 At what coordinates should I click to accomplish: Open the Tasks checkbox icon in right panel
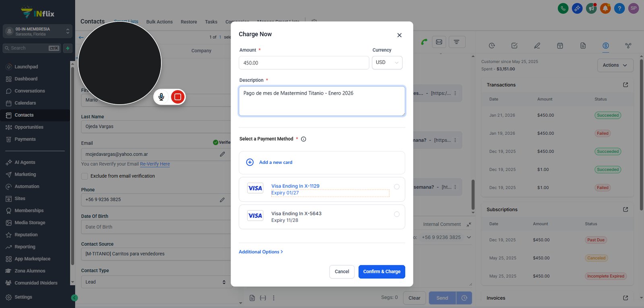514,45
